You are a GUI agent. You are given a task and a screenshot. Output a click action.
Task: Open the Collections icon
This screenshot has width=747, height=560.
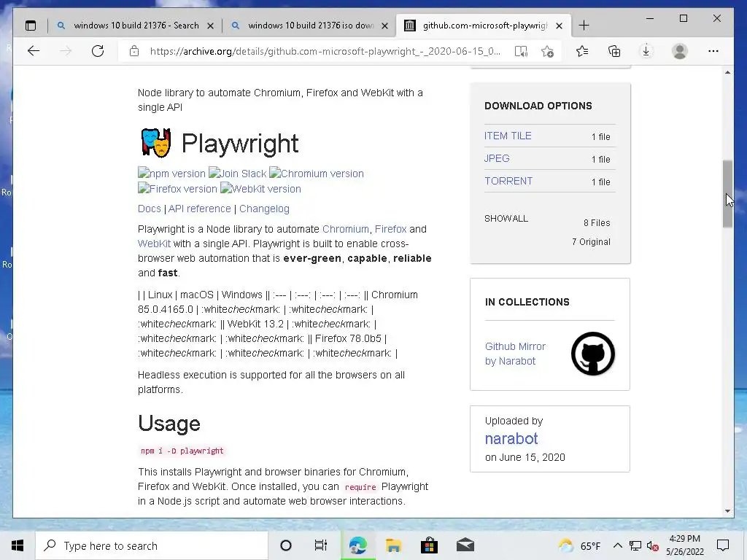pyautogui.click(x=614, y=51)
